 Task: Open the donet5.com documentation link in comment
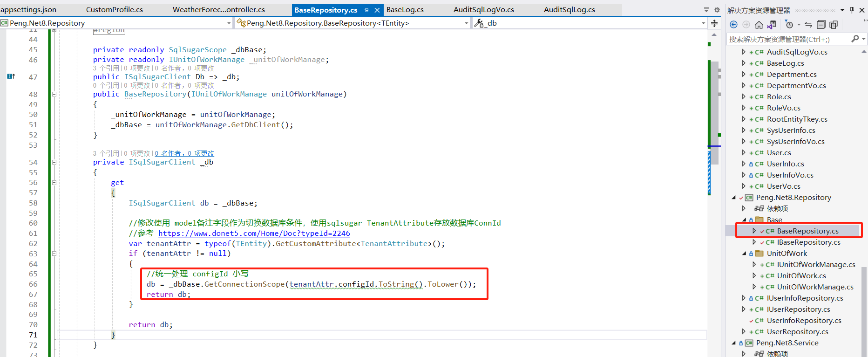(x=254, y=233)
